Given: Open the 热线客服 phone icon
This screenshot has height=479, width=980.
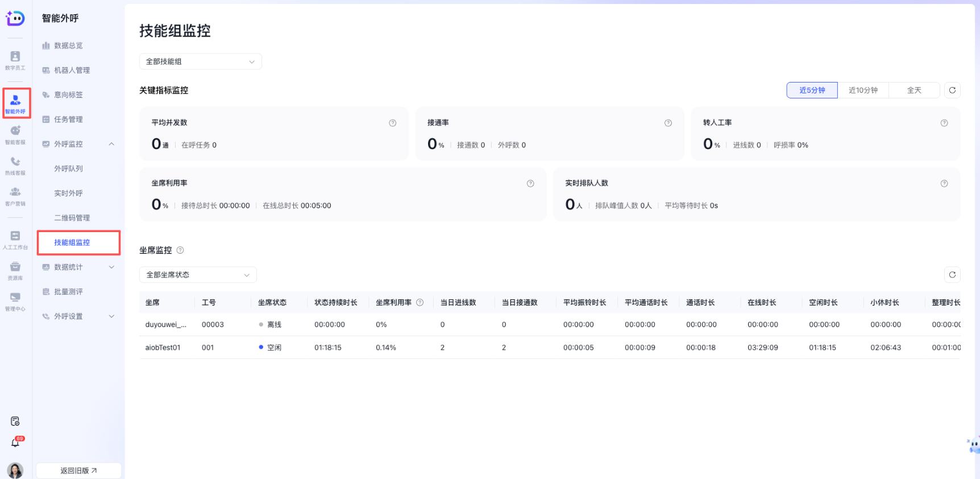Looking at the screenshot, I should tap(15, 165).
